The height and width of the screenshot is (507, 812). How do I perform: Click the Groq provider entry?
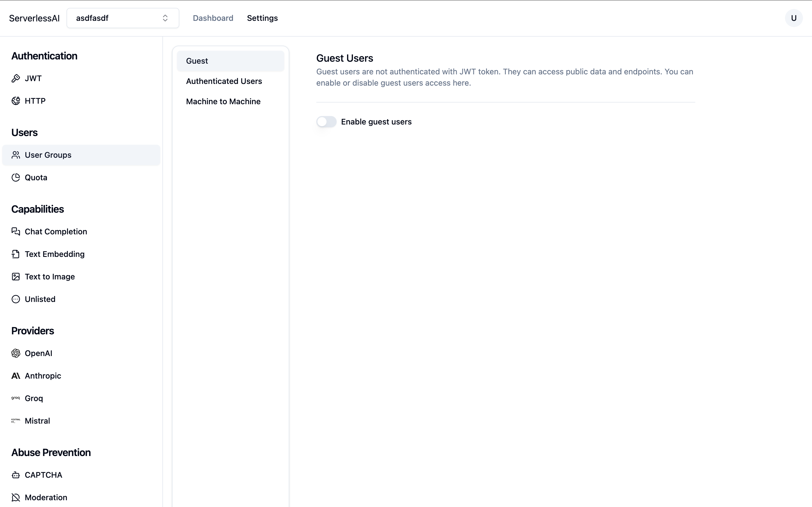tap(33, 398)
